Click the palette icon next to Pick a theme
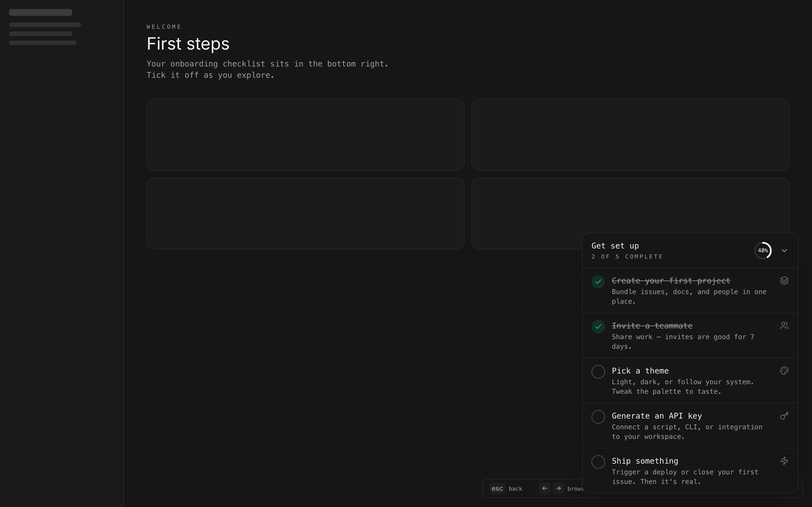Image resolution: width=812 pixels, height=507 pixels. (784, 370)
